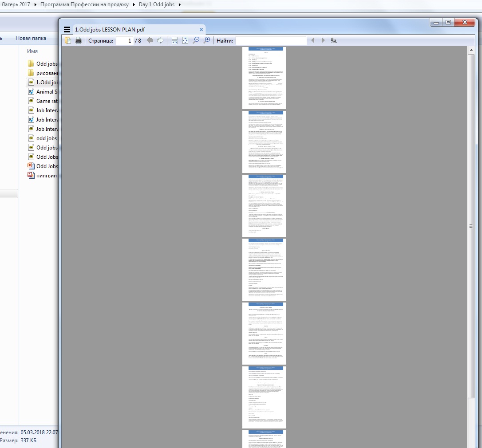Click Новая папка button in Explorer
Image resolution: width=482 pixels, height=448 pixels.
(31, 38)
